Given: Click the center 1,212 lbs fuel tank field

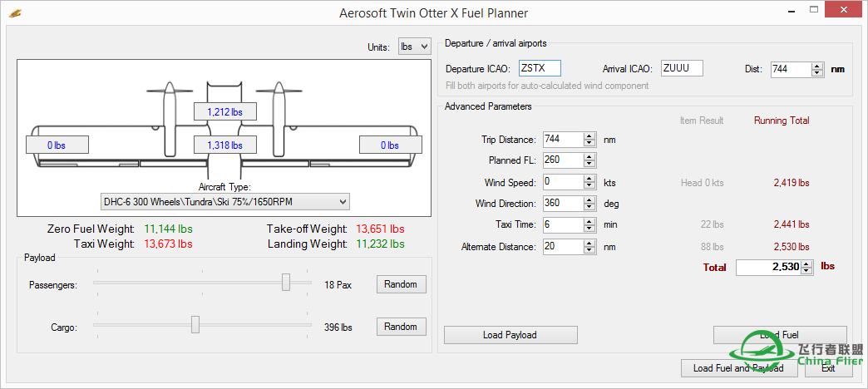Looking at the screenshot, I should pyautogui.click(x=224, y=111).
